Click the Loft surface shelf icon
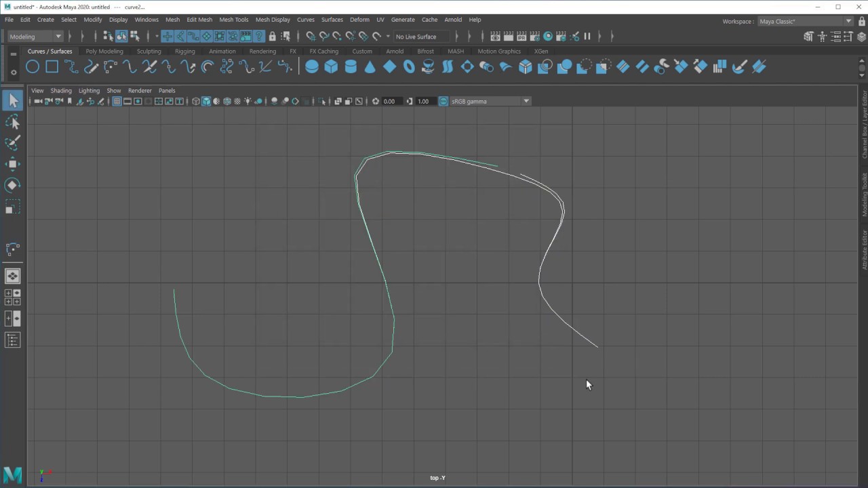This screenshot has width=868, height=488. (x=448, y=66)
